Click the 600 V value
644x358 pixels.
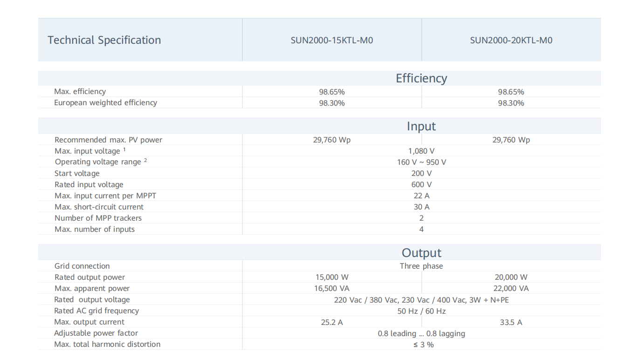[421, 185]
